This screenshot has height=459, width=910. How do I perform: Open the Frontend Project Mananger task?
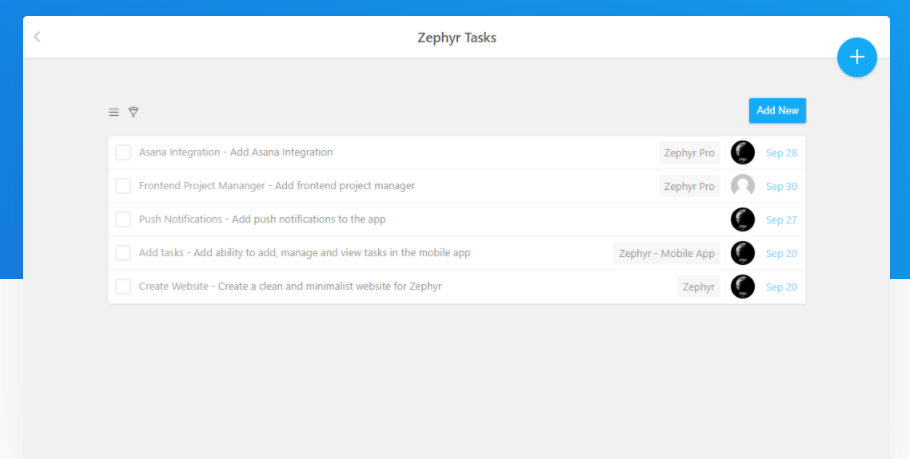pos(276,186)
